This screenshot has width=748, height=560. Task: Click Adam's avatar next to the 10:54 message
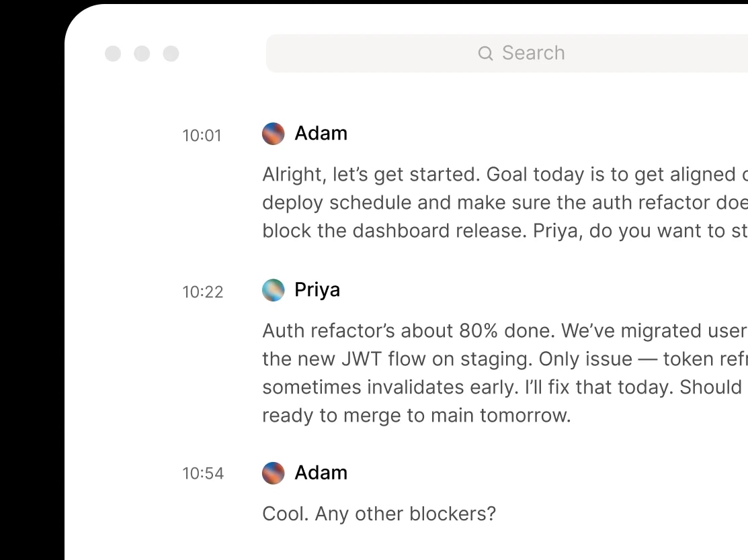tap(273, 473)
